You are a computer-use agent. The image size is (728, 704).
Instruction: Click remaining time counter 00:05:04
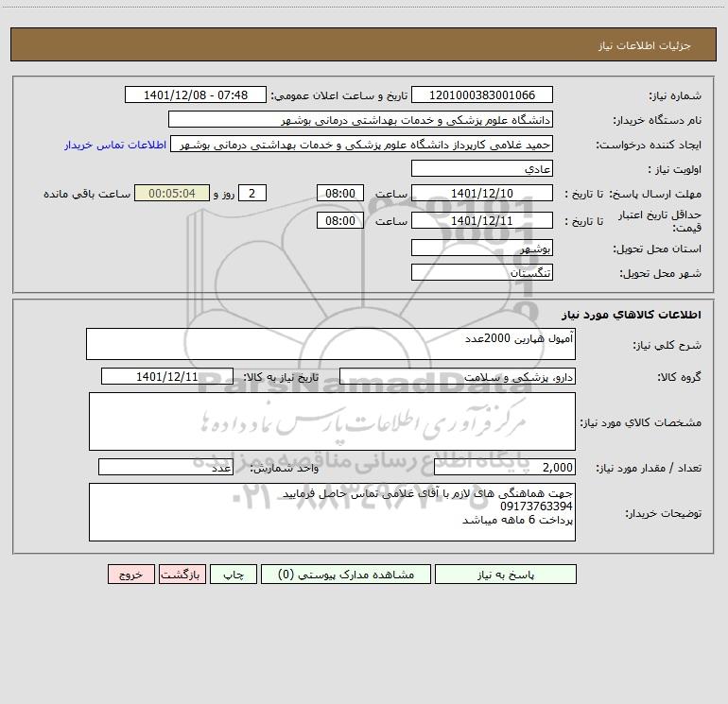pyautogui.click(x=172, y=193)
